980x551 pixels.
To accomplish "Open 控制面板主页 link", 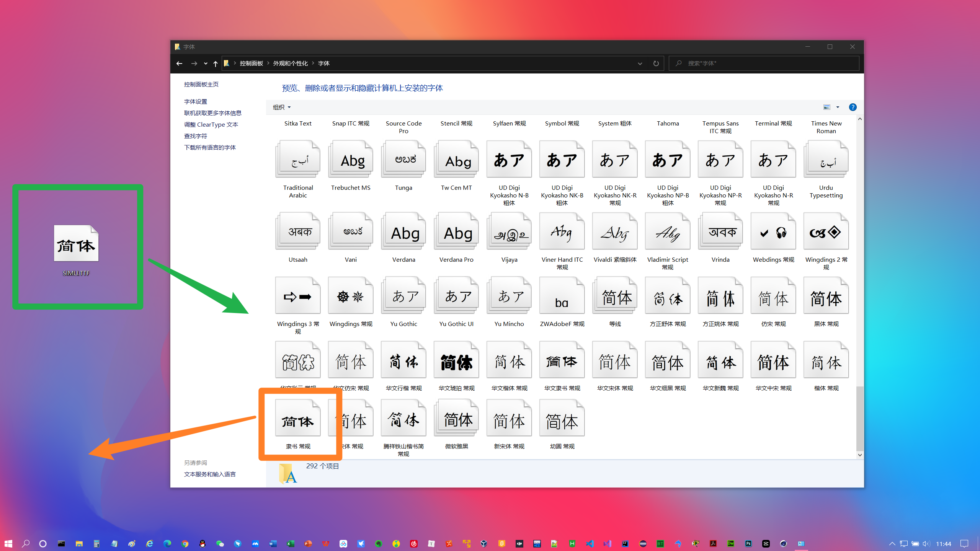I will point(201,84).
